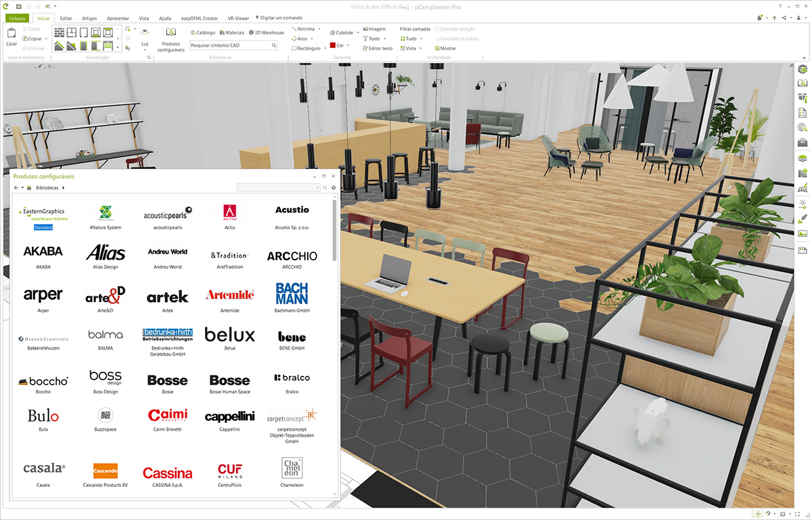The height and width of the screenshot is (520, 812).
Task: Select the brick wall construction tool
Action: pyautogui.click(x=59, y=32)
